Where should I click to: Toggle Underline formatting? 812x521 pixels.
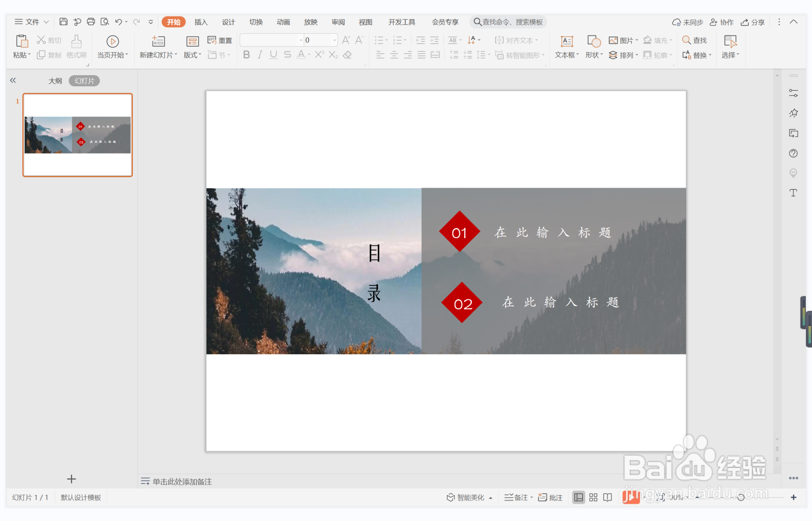(273, 55)
